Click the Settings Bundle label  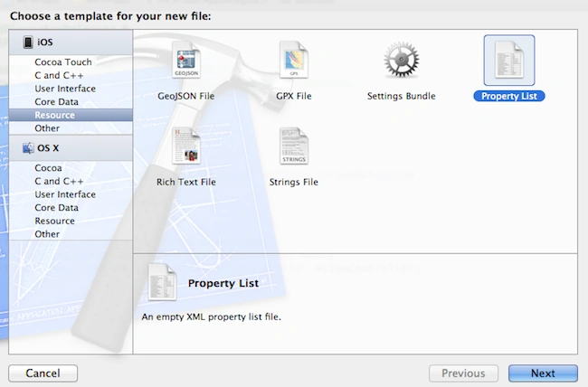(x=402, y=96)
